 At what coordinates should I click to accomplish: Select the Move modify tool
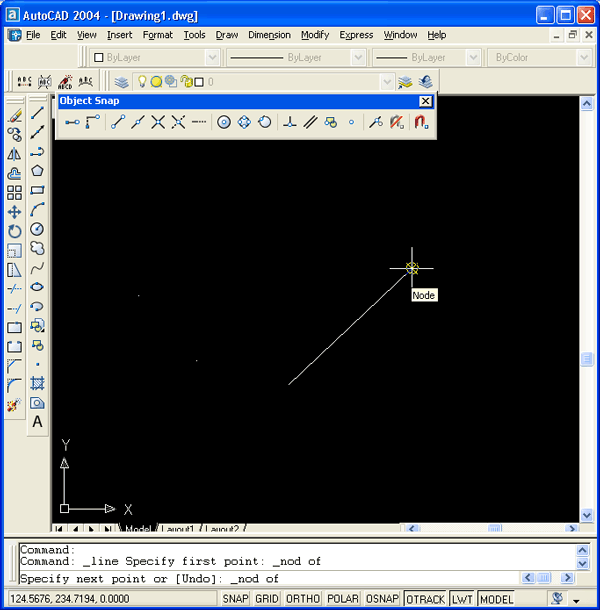coord(14,212)
